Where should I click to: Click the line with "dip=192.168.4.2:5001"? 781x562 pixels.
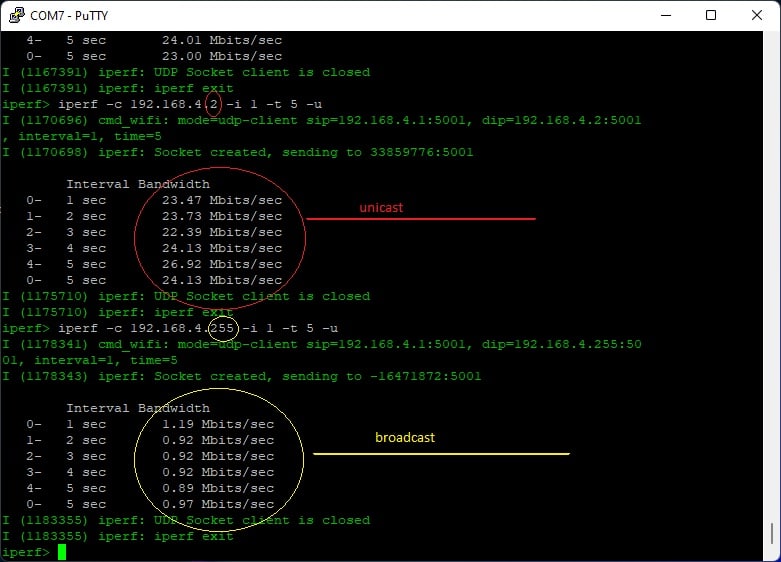pos(321,121)
